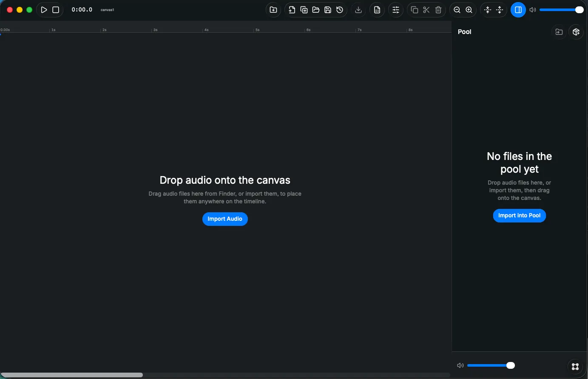Click the 'No files in the pool yet' text
The image size is (588, 379).
click(519, 162)
